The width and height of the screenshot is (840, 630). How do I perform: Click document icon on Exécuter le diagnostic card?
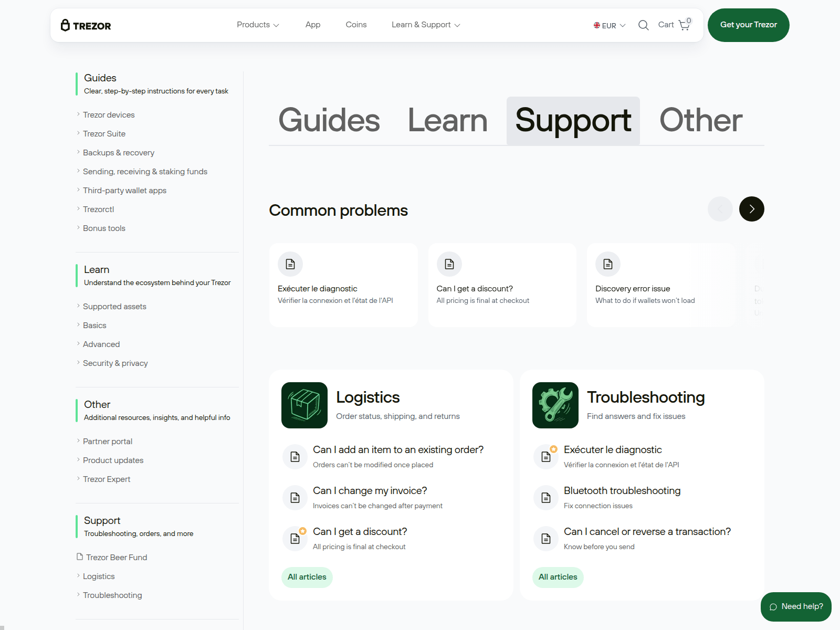coord(290,264)
